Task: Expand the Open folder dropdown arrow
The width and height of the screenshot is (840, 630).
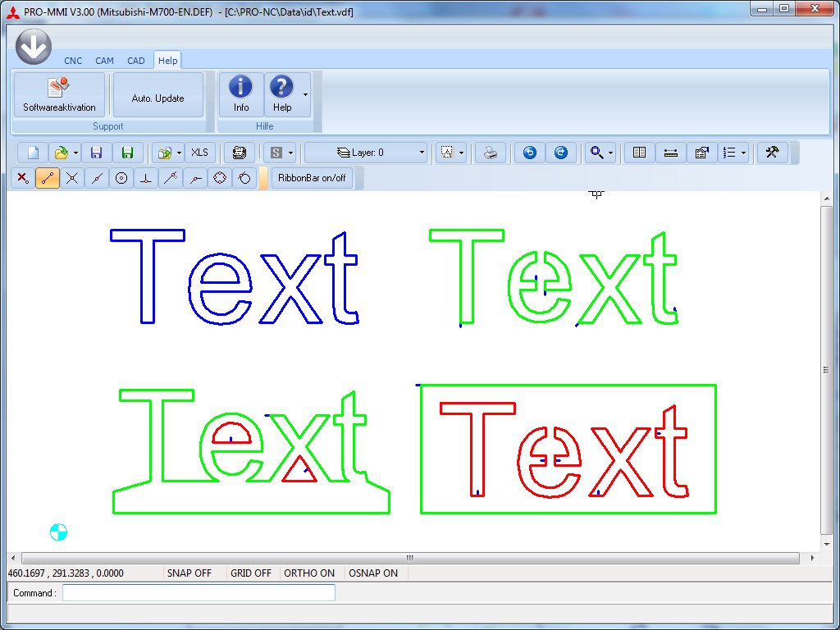Action: pyautogui.click(x=76, y=153)
